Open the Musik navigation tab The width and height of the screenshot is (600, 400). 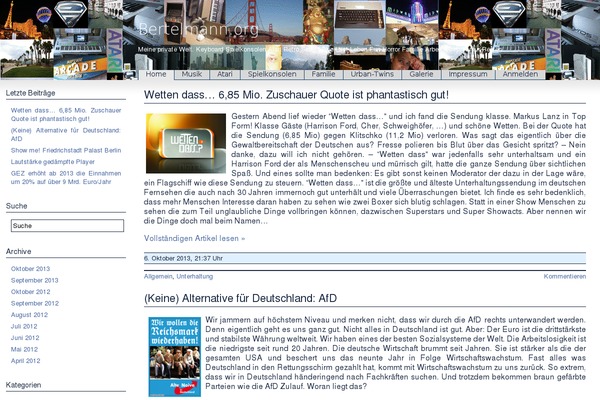[x=192, y=74]
